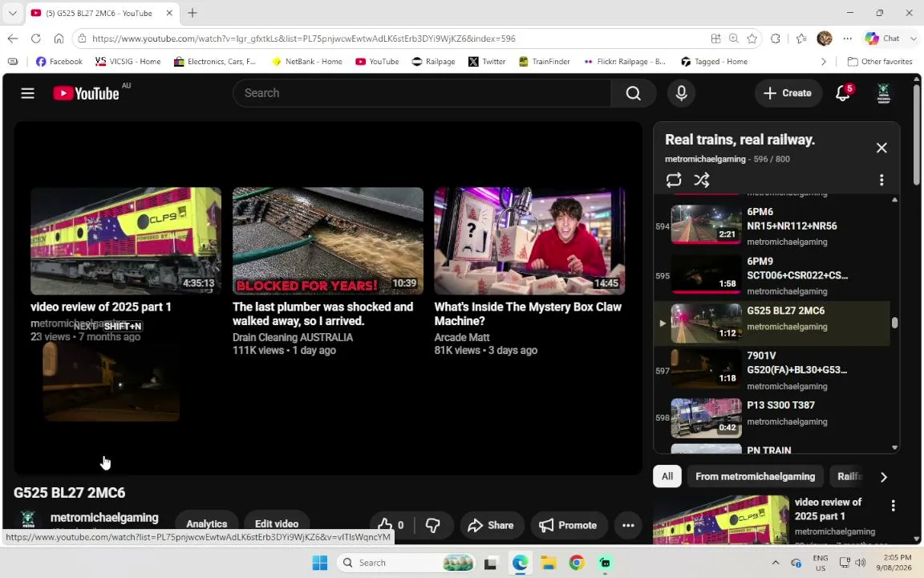This screenshot has height=578, width=924.
Task: Click the playlist scrollbar up arrow
Action: click(x=894, y=200)
